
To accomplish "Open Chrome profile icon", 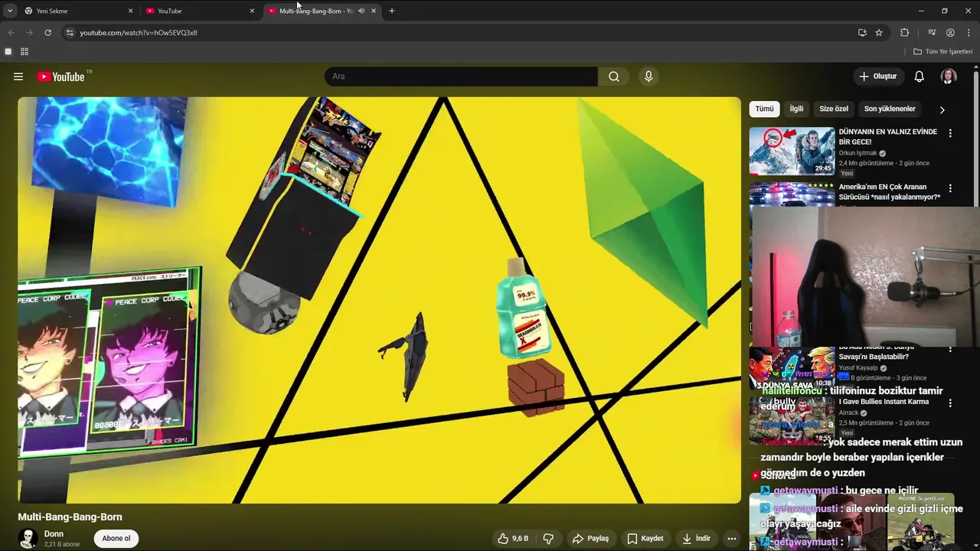I will click(950, 33).
